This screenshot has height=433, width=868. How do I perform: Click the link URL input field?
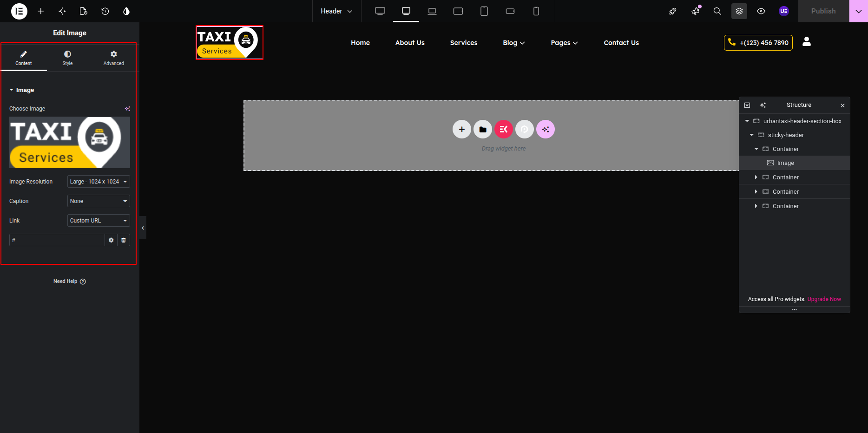point(57,240)
